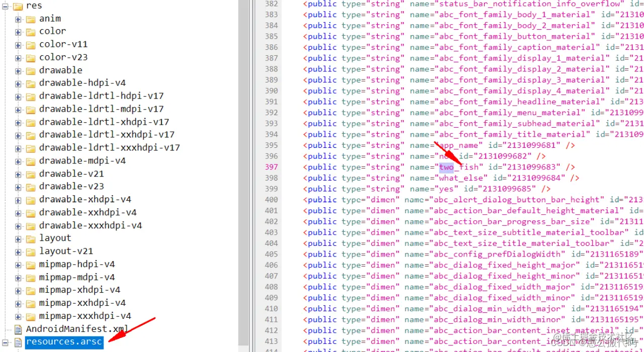Viewport: 644px width, 352px height.
Task: Click the highlighted word two in two_fish
Action: pyautogui.click(x=447, y=167)
